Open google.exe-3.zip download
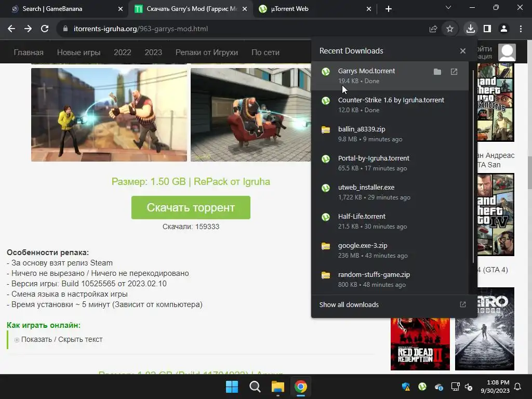This screenshot has height=399, width=532. 390,250
